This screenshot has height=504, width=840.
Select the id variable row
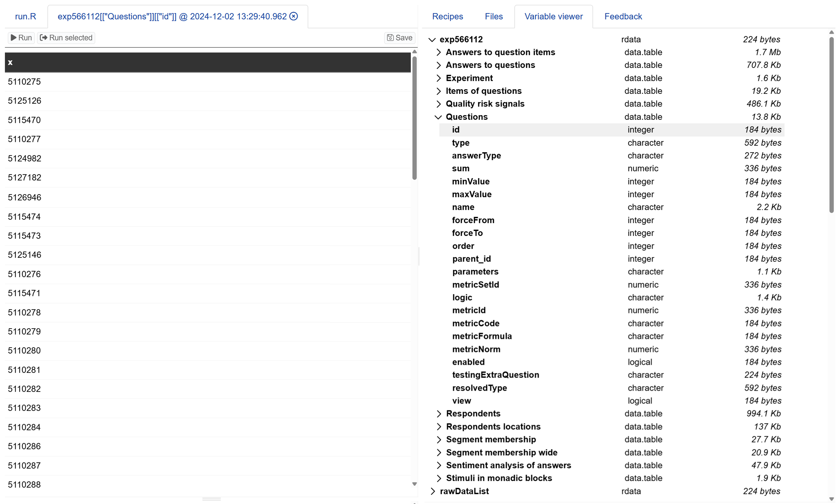click(x=612, y=130)
